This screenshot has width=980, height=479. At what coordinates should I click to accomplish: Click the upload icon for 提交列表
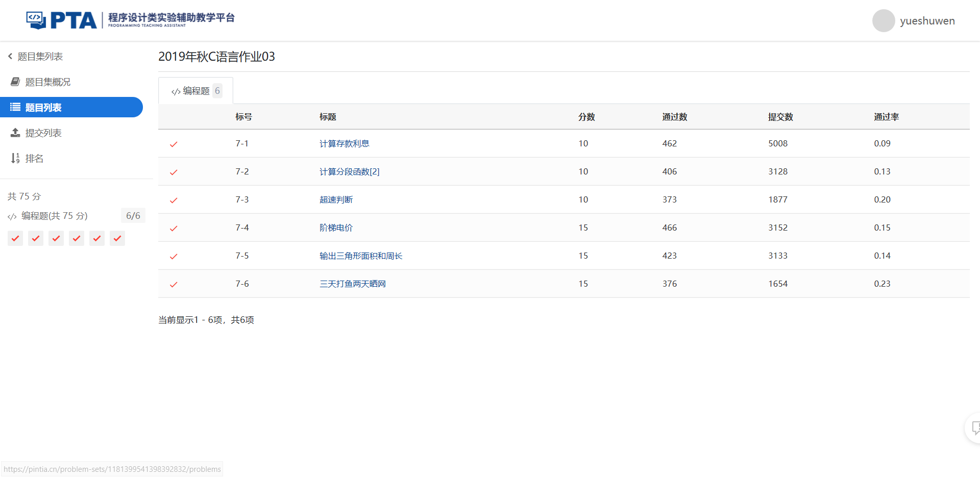tap(15, 133)
